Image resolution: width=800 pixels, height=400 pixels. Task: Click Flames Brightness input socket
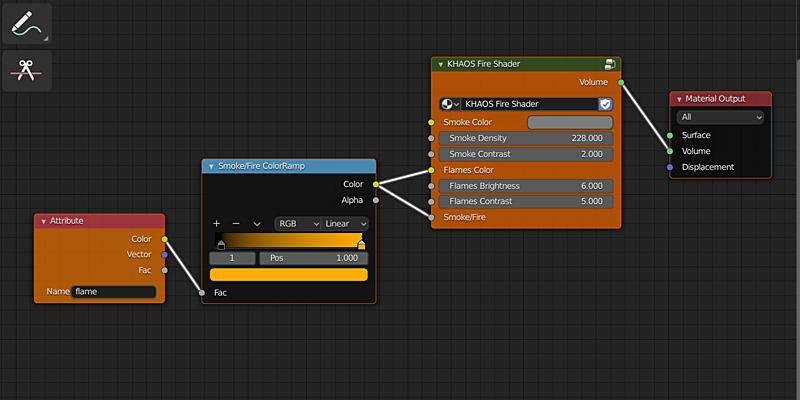coord(431,186)
